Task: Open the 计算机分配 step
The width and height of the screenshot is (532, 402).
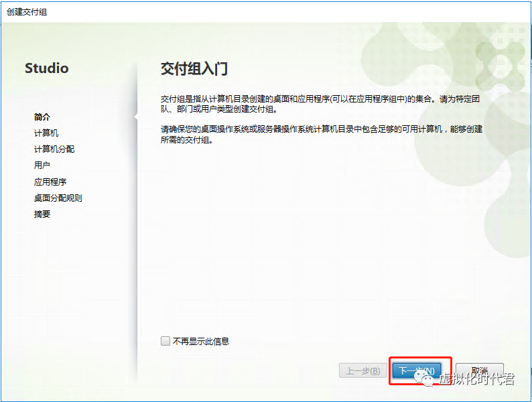Action: 54,149
